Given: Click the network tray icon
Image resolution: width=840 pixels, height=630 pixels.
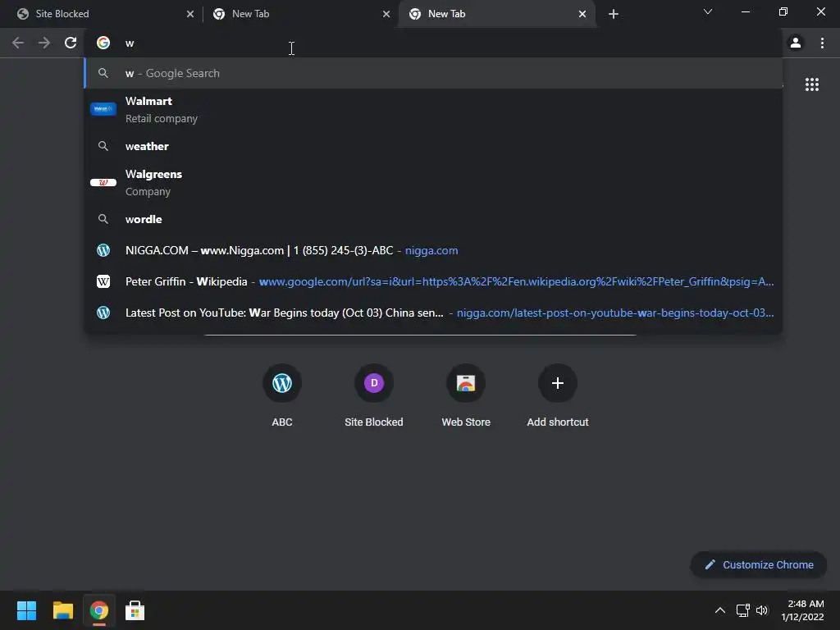Looking at the screenshot, I should [x=742, y=610].
